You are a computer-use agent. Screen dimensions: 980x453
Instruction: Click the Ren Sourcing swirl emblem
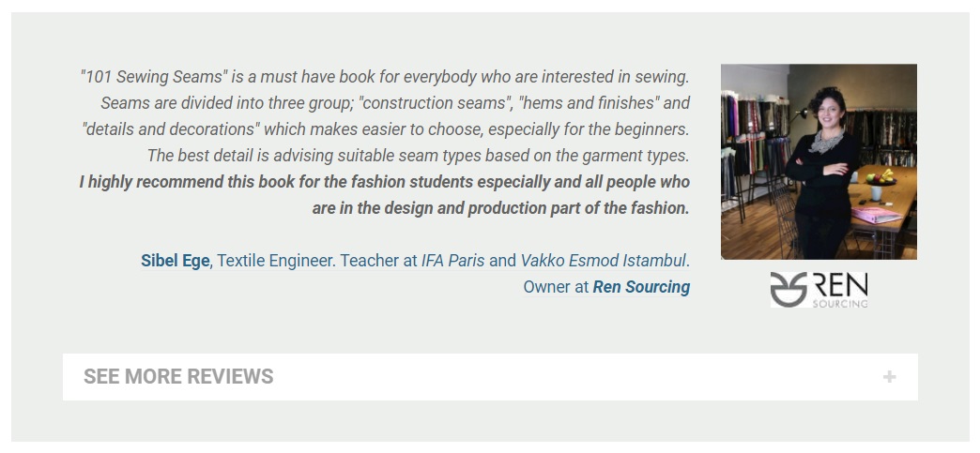click(788, 290)
